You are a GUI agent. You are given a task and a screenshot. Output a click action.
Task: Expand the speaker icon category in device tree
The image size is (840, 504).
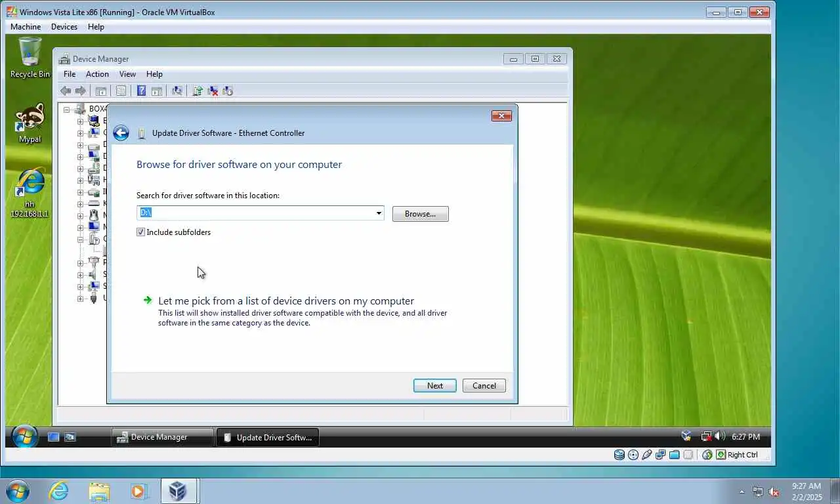tap(80, 274)
